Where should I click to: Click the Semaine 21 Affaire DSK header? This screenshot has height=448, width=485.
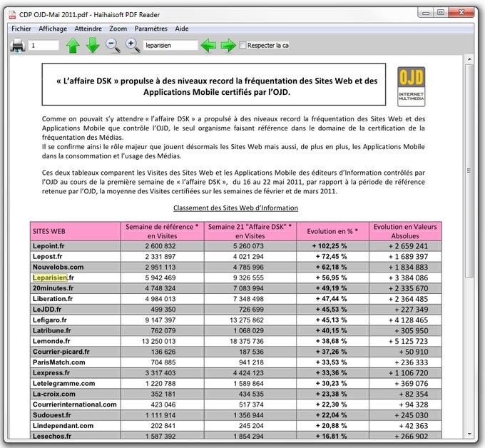pyautogui.click(x=250, y=231)
